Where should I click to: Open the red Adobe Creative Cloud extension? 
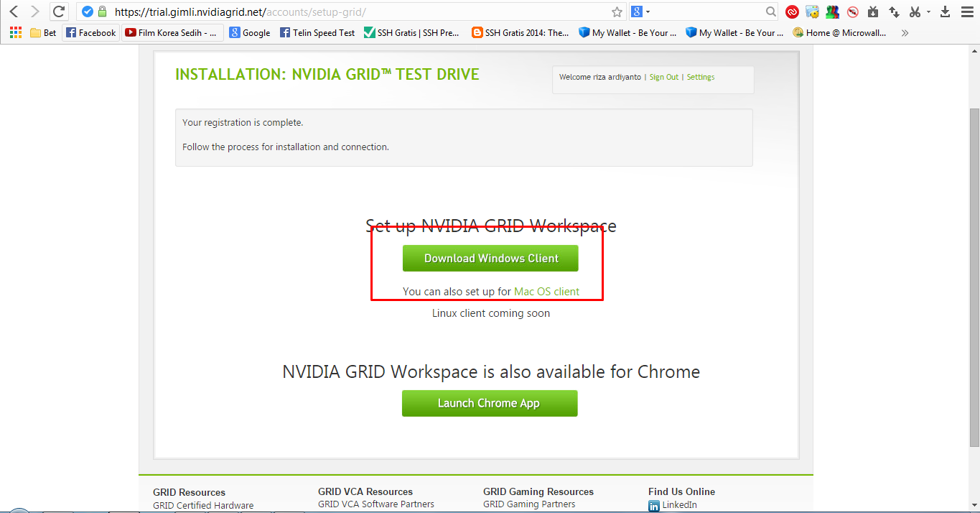792,11
